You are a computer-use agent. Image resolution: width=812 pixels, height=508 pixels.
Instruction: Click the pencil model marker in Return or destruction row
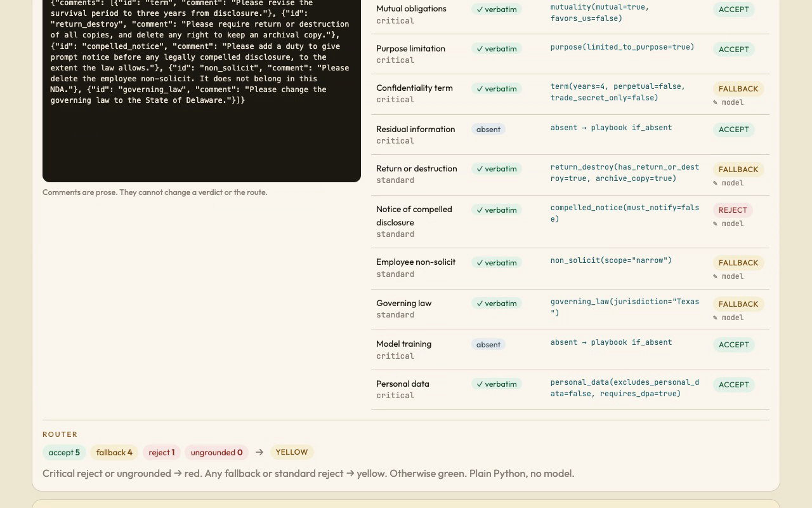[x=728, y=183]
